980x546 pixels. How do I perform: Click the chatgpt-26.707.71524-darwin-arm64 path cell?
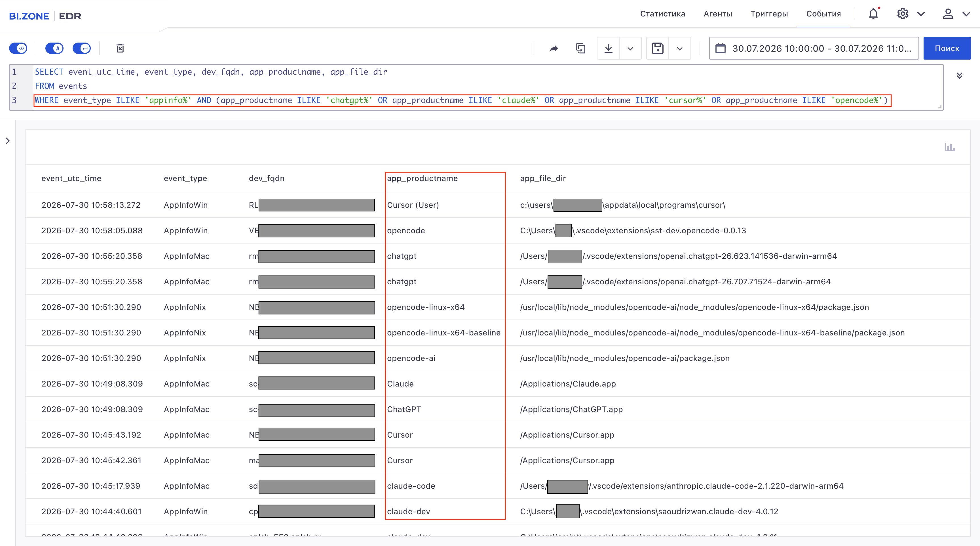[x=675, y=282]
